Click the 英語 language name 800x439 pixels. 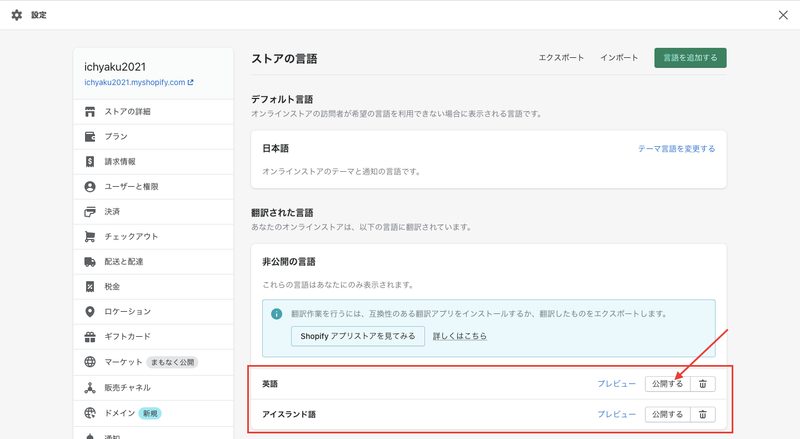pyautogui.click(x=270, y=384)
